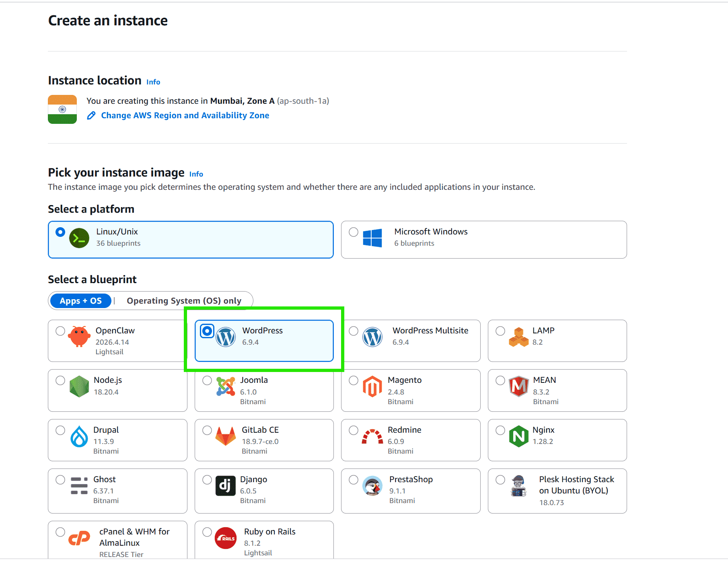Click the pencil edit icon for region change

point(91,115)
